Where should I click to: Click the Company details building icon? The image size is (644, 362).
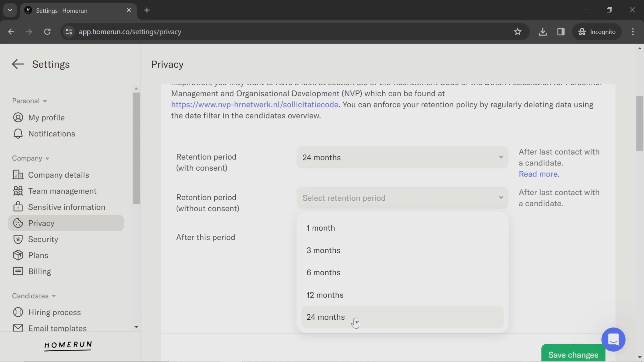click(18, 175)
